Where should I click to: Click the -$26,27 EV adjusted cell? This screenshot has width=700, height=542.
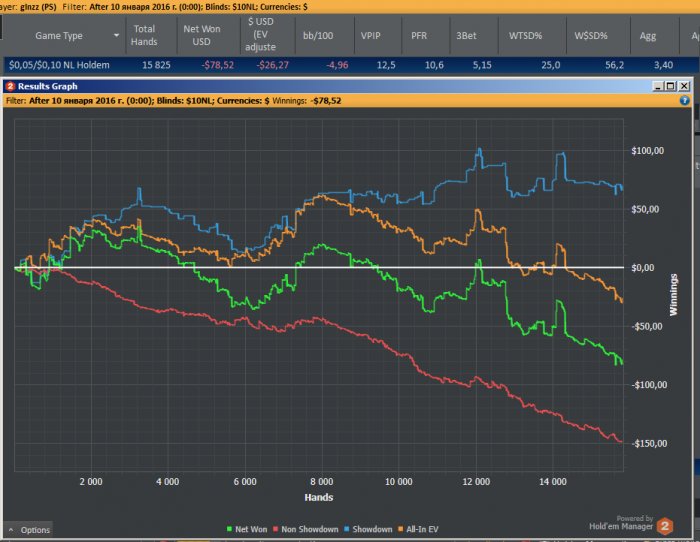pos(272,65)
